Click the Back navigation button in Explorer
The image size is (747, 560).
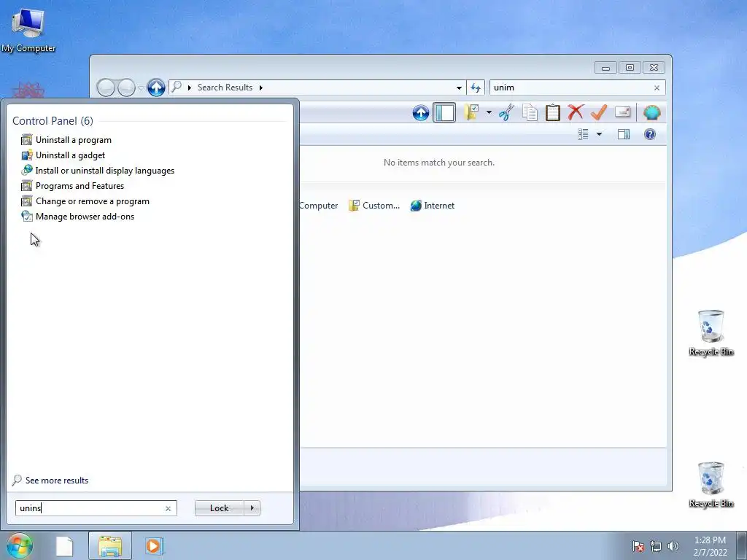click(x=106, y=87)
